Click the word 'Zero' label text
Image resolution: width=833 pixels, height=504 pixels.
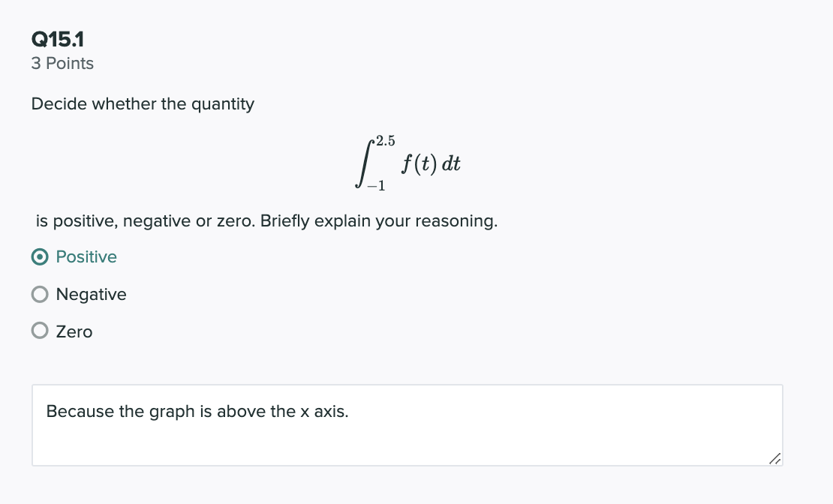pyautogui.click(x=74, y=331)
